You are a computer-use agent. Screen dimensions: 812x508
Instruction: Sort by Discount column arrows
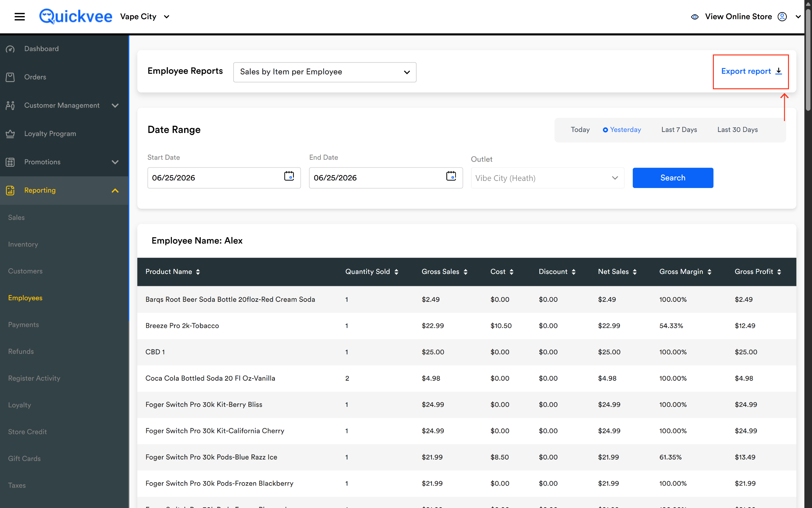(x=574, y=272)
